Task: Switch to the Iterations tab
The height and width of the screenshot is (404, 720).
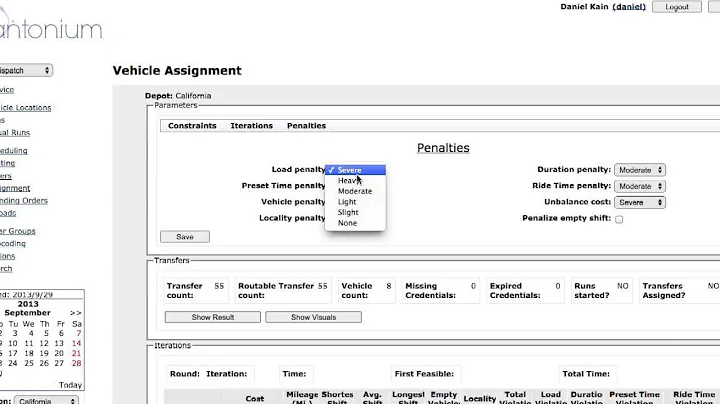Action: pos(252,126)
